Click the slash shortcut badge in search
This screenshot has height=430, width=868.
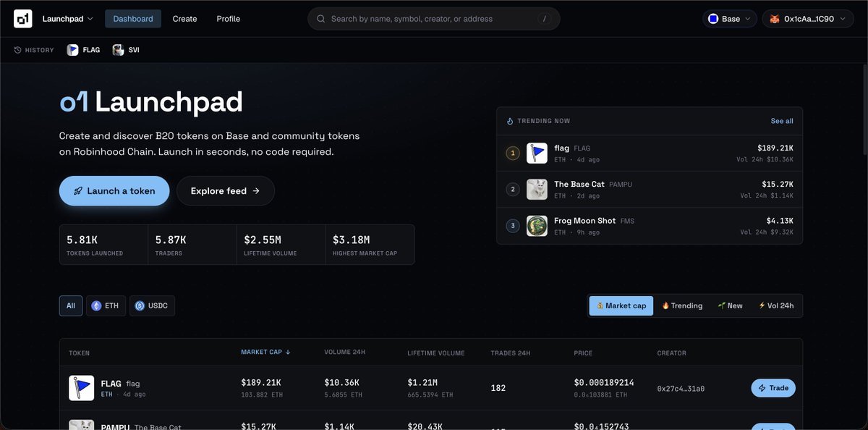544,19
